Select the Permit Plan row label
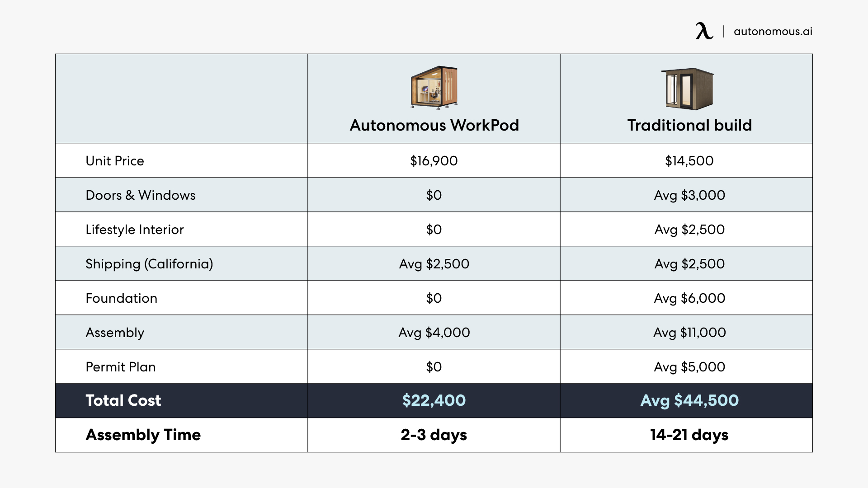This screenshot has width=868, height=488. tap(121, 367)
